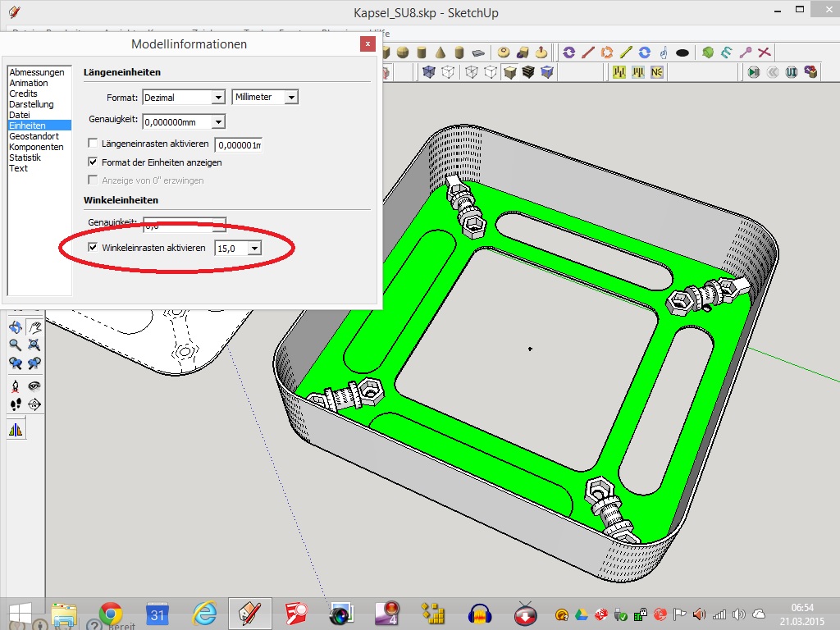
Task: Open the Millimeter units dropdown
Action: pos(290,98)
